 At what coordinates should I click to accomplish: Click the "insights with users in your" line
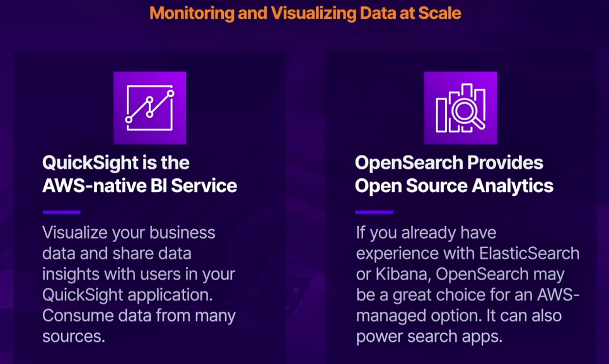pos(138,274)
